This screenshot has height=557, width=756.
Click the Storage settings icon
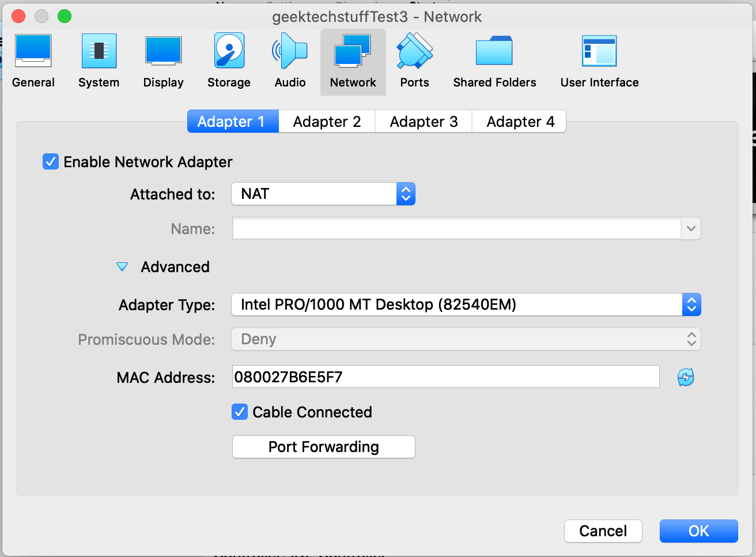tap(229, 58)
